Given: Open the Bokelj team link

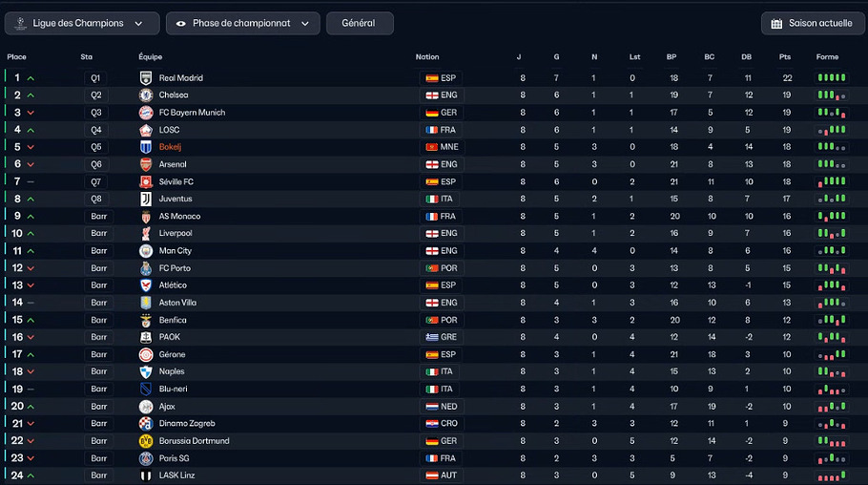Looking at the screenshot, I should [x=170, y=147].
